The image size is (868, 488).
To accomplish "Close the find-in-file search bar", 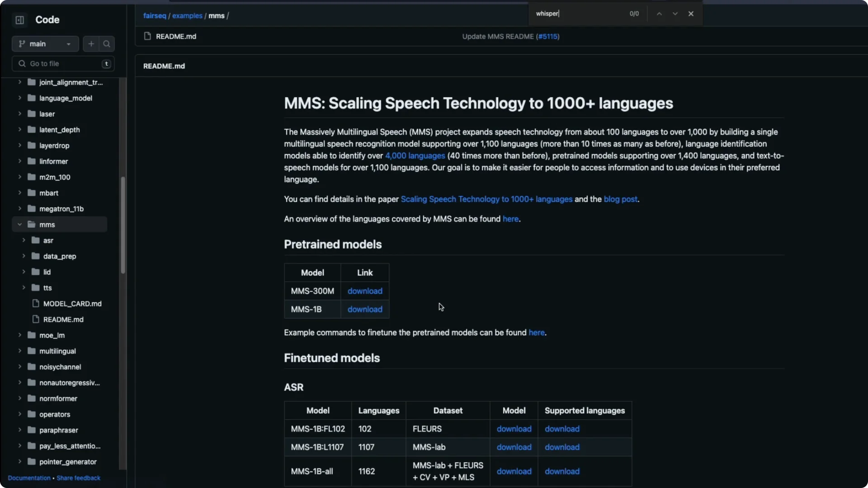I will click(691, 14).
